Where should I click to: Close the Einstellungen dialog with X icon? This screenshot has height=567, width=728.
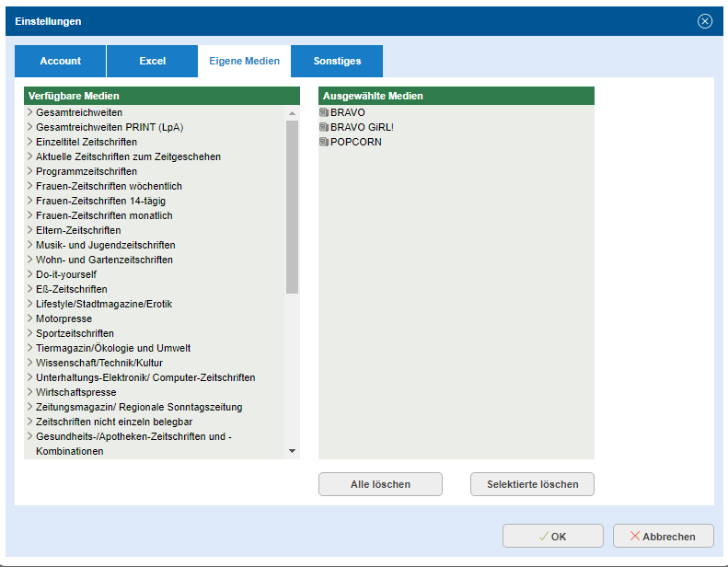coord(705,21)
